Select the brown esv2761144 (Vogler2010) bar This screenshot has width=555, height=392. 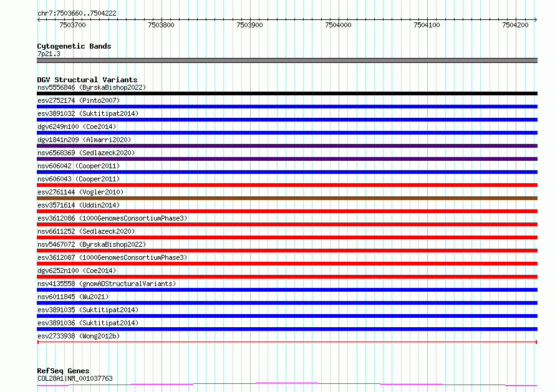287,198
